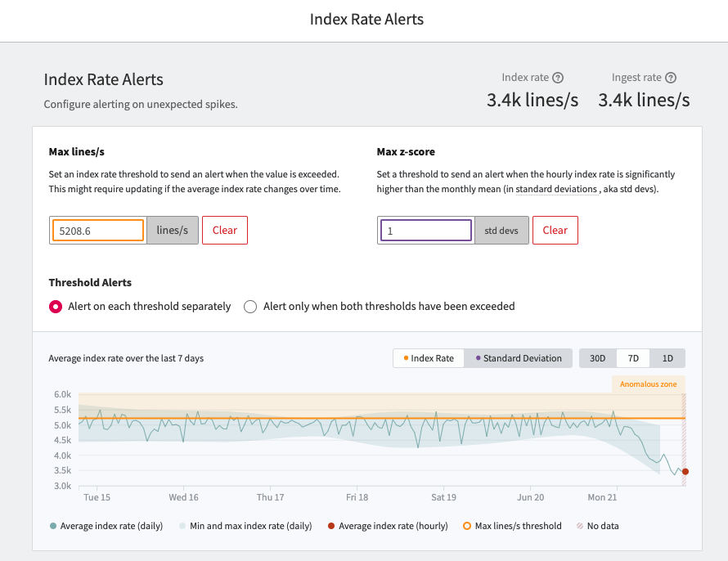
Task: Show the 1D time range
Action: [x=667, y=358]
